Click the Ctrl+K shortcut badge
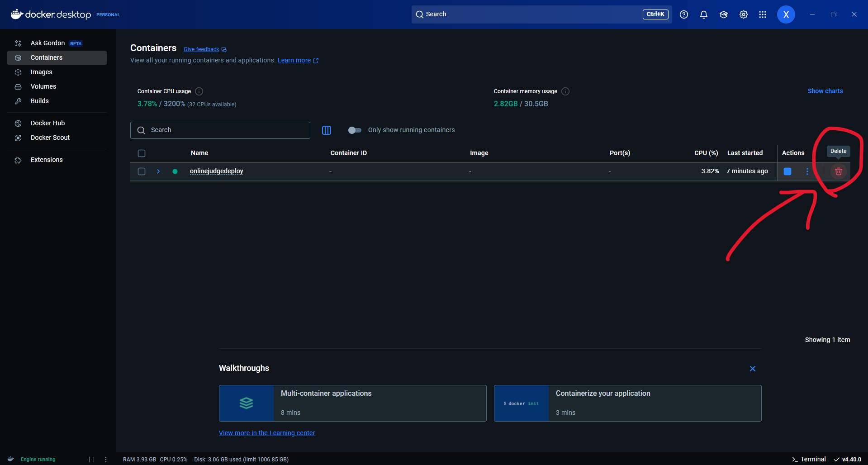The image size is (868, 465). (x=655, y=14)
